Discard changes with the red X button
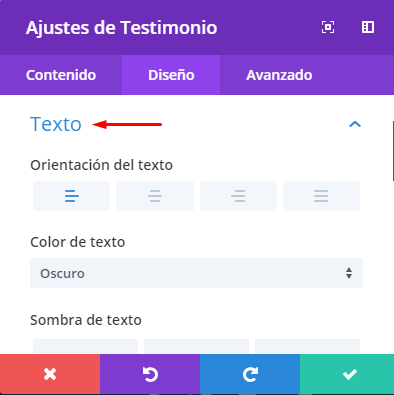 tap(50, 374)
